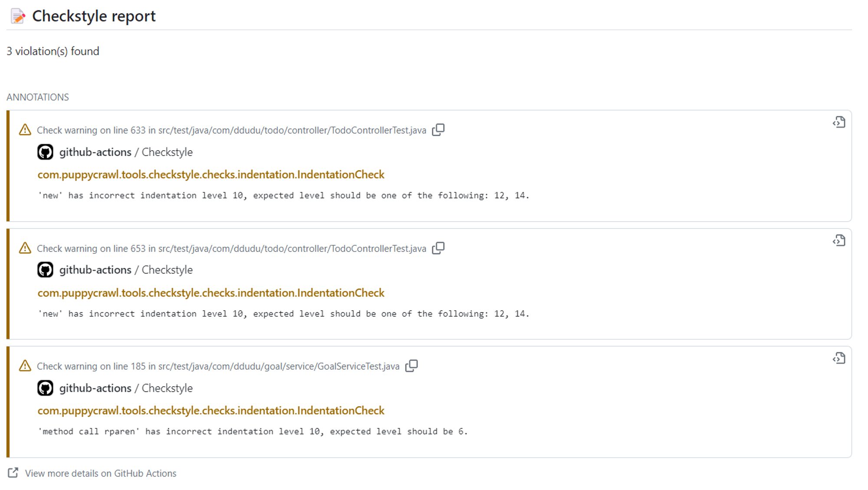Image resolution: width=868 pixels, height=490 pixels.
Task: Click github-actions avatar in first annotation
Action: click(45, 152)
